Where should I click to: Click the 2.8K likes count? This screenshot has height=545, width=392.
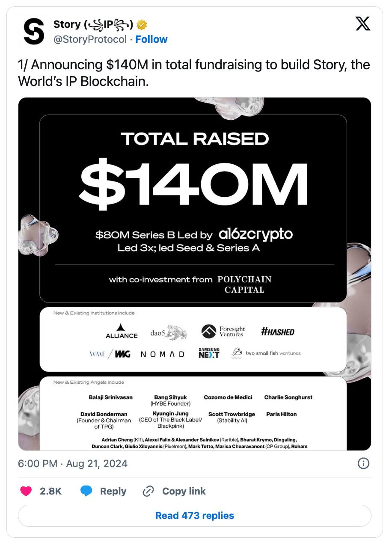coord(50,491)
